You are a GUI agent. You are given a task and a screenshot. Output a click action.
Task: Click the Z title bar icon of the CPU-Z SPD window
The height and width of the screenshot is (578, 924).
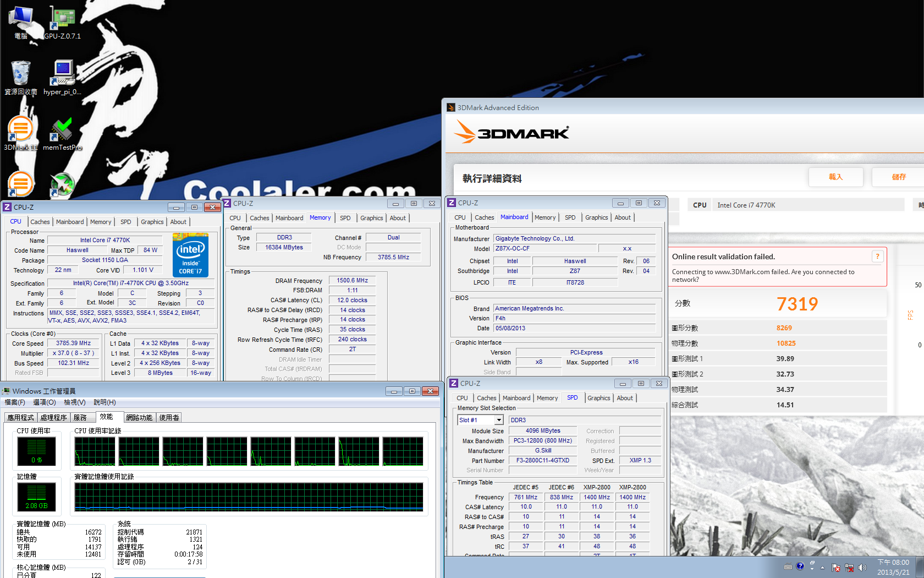click(454, 383)
